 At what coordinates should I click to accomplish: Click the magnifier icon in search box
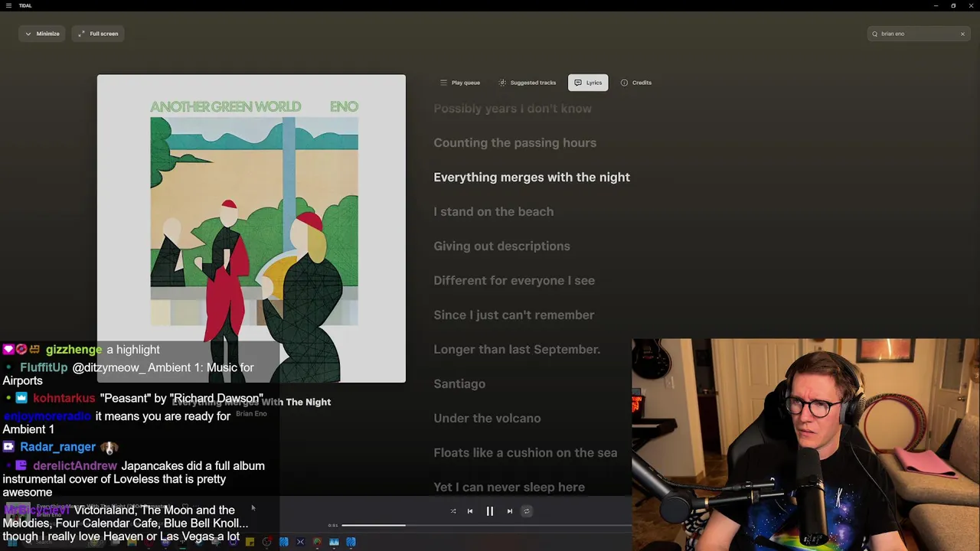point(874,34)
